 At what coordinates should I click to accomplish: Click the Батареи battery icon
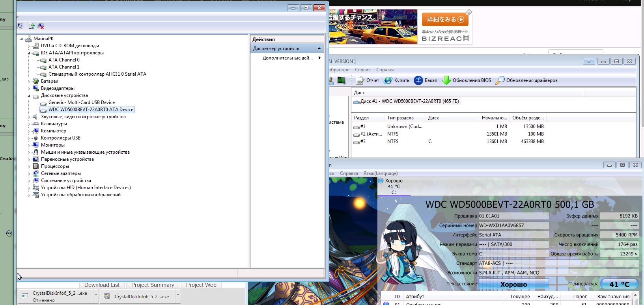(x=36, y=81)
